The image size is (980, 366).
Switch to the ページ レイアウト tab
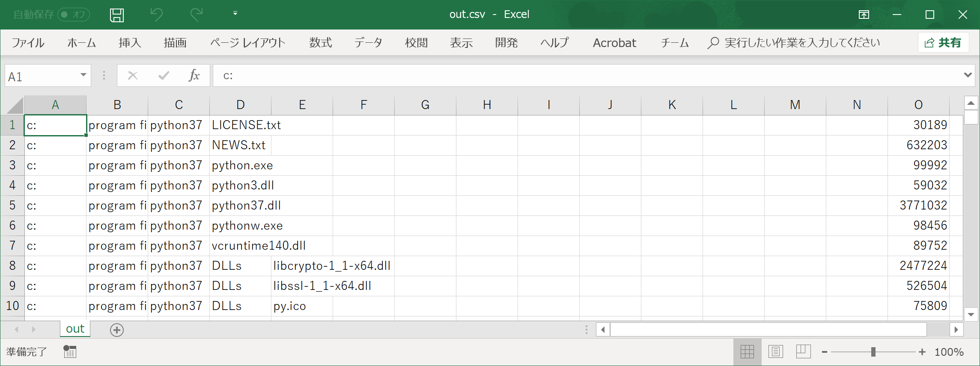coord(247,43)
